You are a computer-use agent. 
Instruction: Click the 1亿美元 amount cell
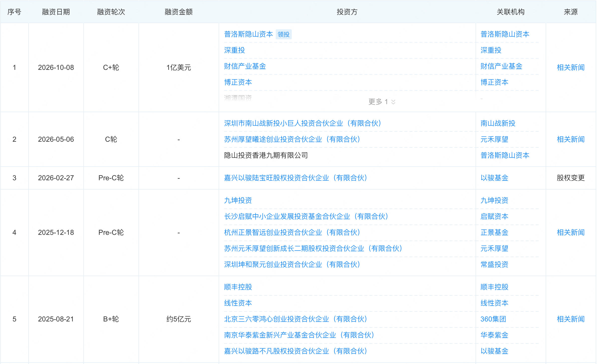(179, 67)
